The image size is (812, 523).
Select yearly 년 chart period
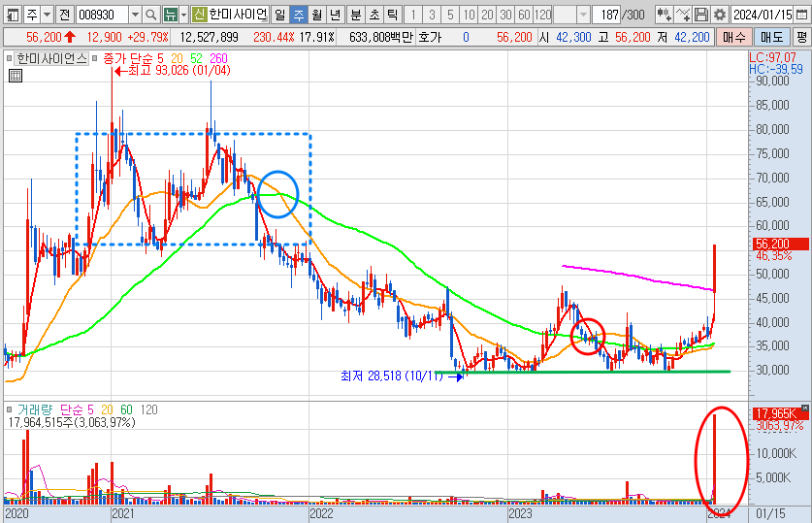tap(336, 15)
